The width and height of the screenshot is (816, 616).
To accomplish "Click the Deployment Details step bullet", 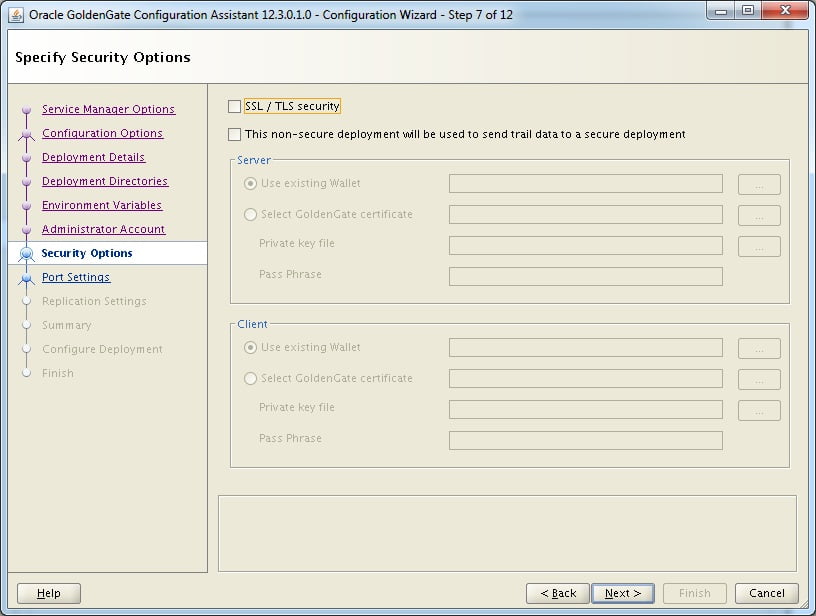I will [27, 158].
